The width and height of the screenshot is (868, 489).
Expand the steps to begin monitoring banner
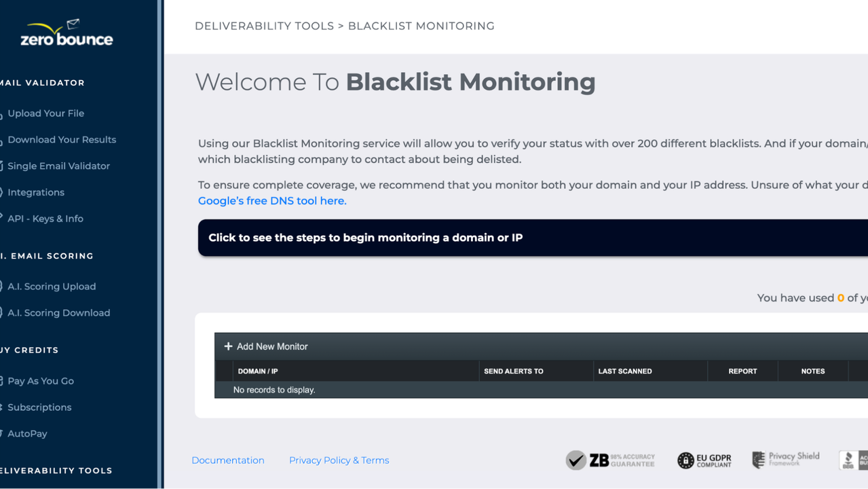coord(533,238)
